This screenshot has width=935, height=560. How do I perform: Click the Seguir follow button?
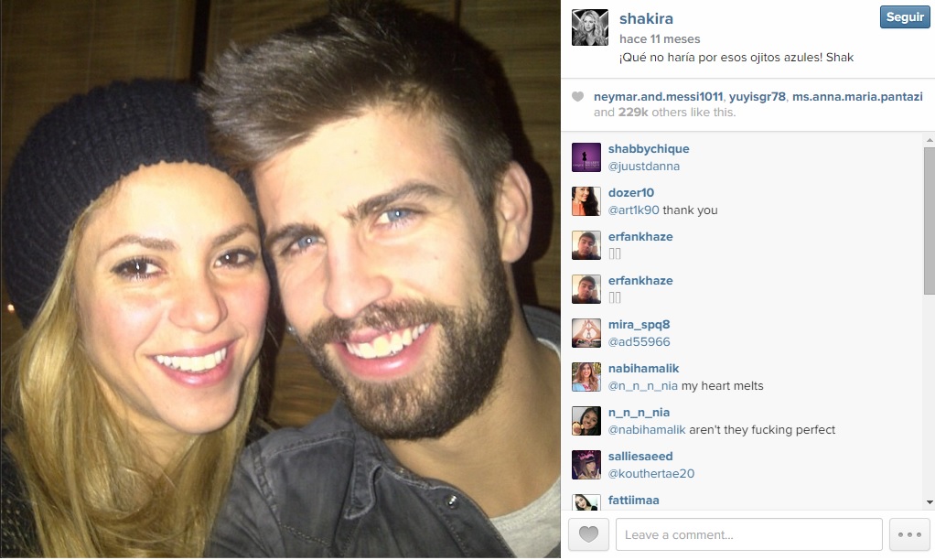[x=905, y=17]
